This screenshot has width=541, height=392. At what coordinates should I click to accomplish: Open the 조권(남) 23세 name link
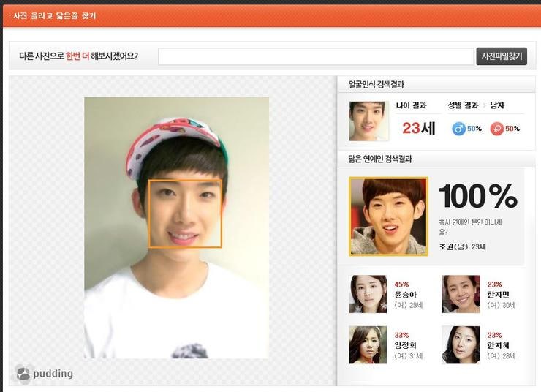tap(462, 246)
